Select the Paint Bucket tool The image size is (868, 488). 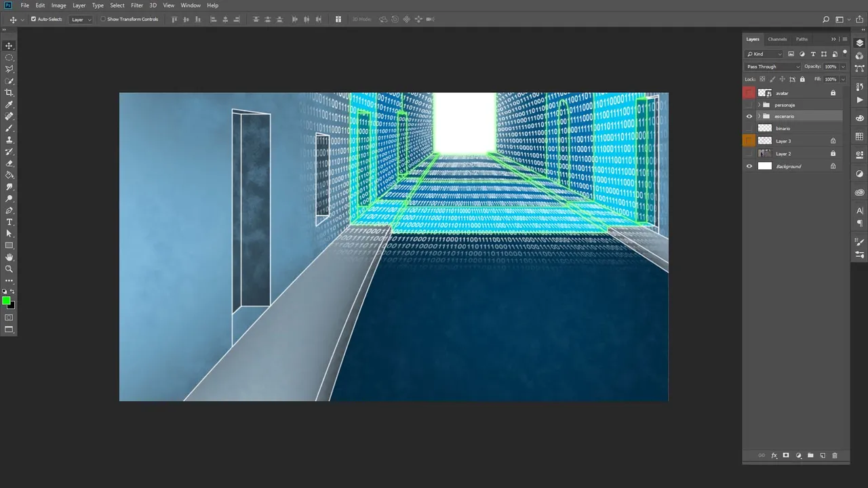pos(9,175)
